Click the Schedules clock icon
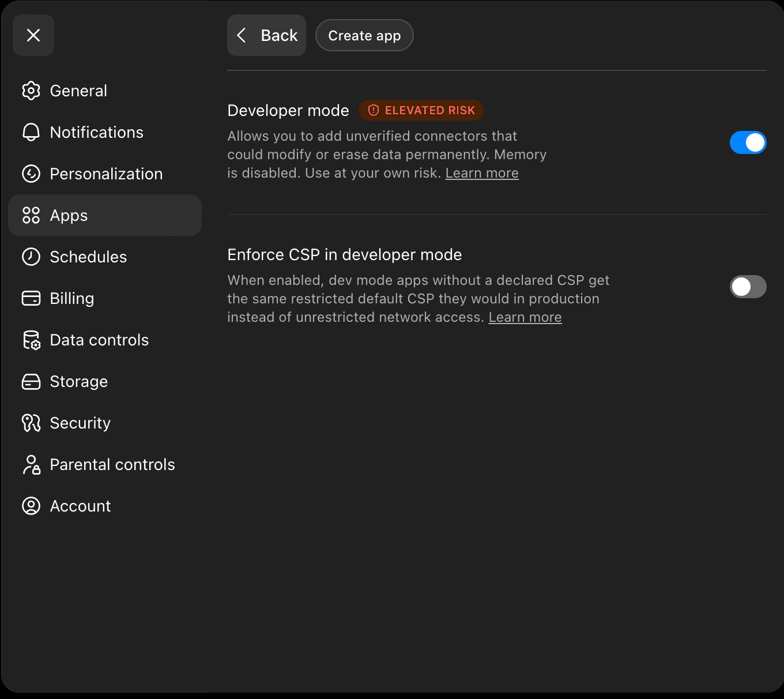 click(31, 257)
